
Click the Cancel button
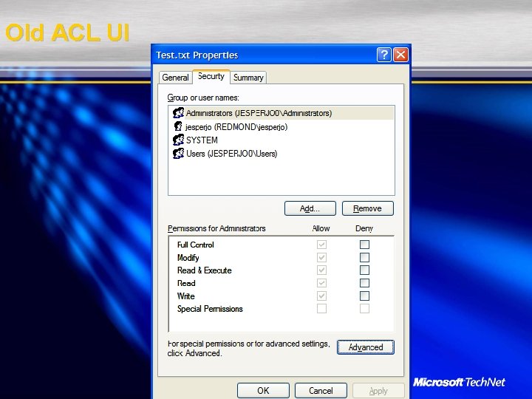click(321, 391)
